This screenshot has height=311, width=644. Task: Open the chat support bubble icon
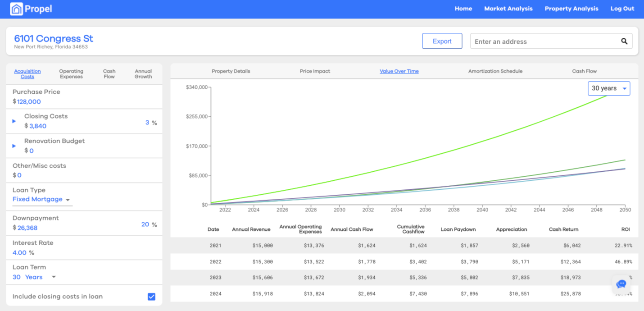coord(621,284)
